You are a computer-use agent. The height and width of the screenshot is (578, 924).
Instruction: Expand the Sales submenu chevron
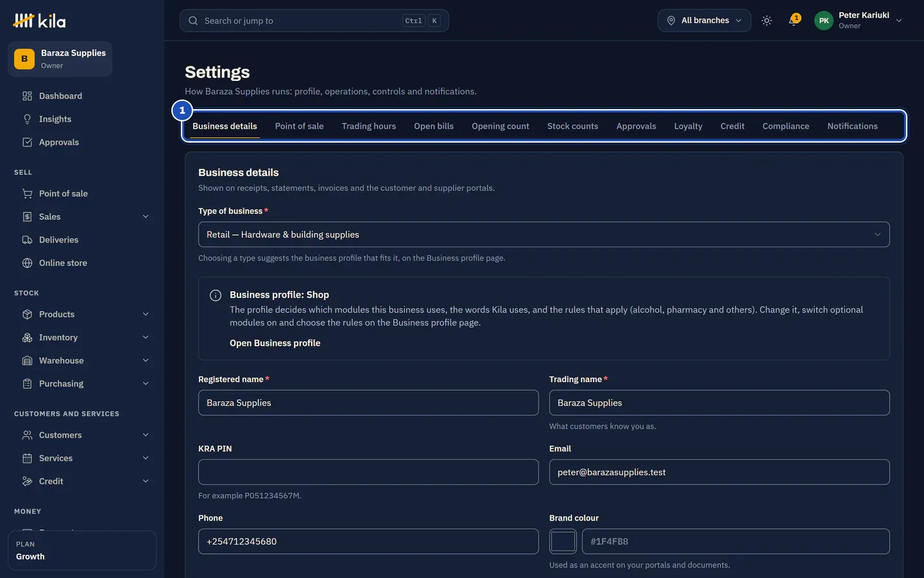146,216
